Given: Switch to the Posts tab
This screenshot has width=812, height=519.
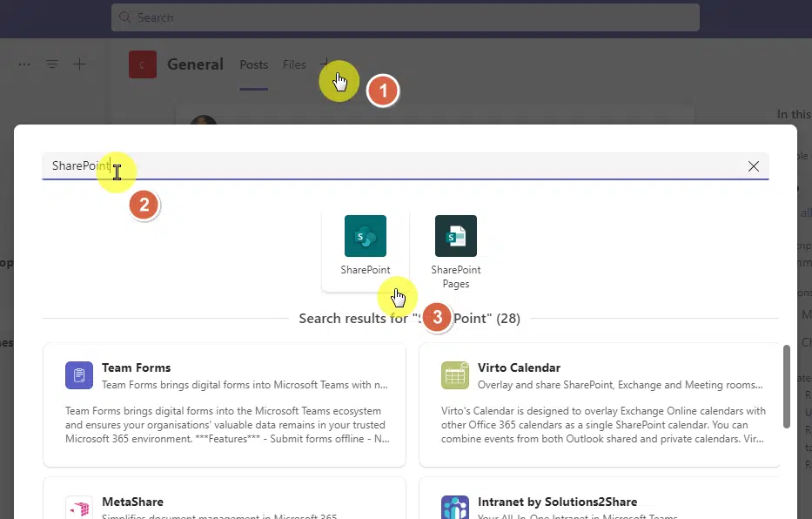Looking at the screenshot, I should tap(254, 64).
